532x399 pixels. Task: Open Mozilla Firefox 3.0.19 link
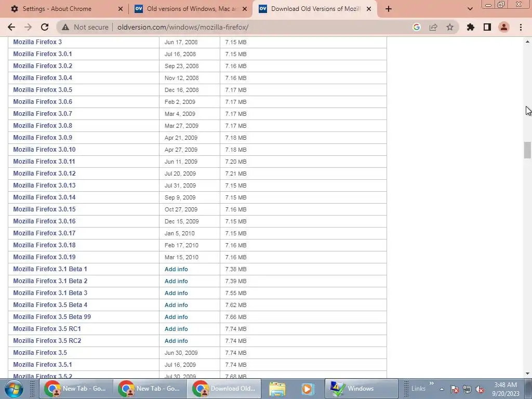click(x=44, y=257)
